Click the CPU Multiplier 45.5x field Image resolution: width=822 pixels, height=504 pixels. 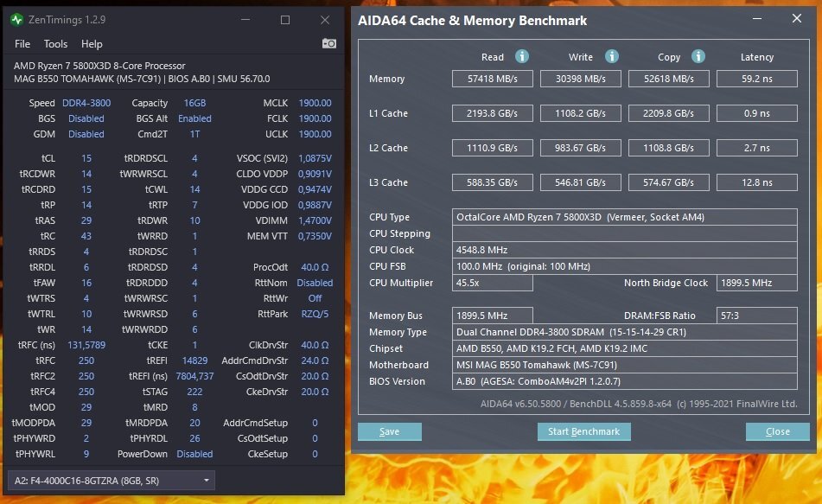493,283
